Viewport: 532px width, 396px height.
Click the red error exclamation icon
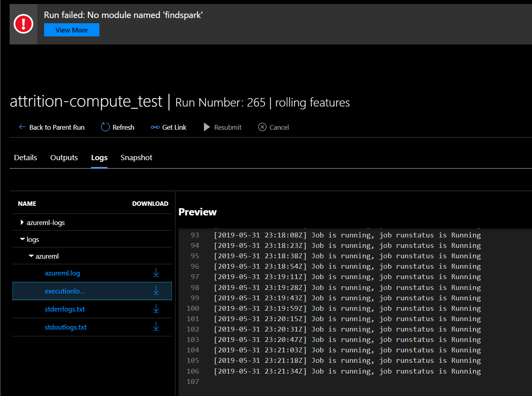[x=23, y=23]
